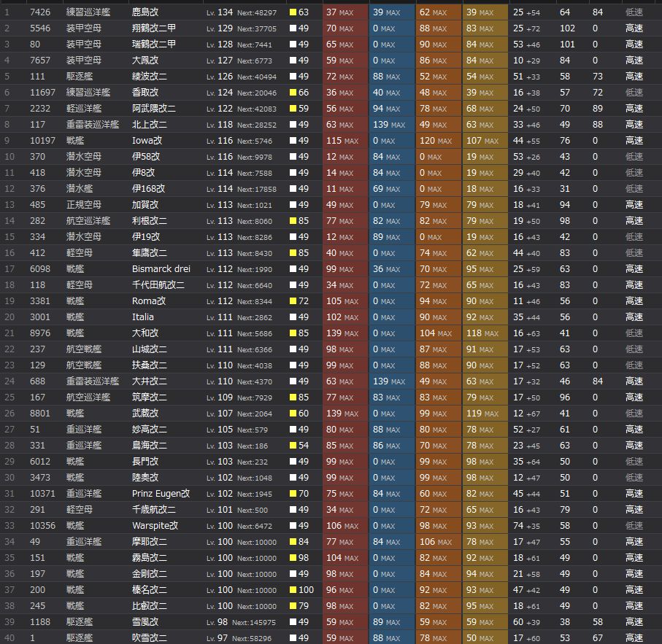Click the yellow condition square in 大和改 row
Image resolution: width=662 pixels, height=644 pixels.
(293, 333)
